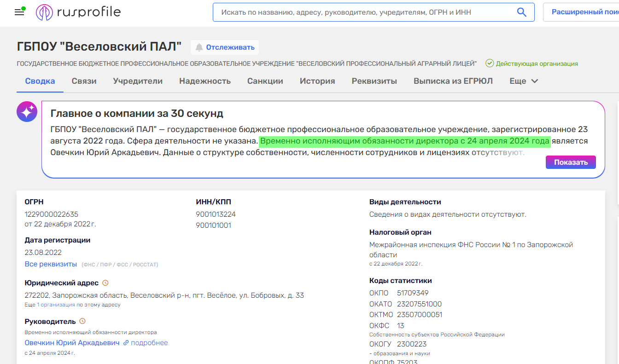Open the Учредители tab
Screen dimensions: 619x364
coord(138,81)
